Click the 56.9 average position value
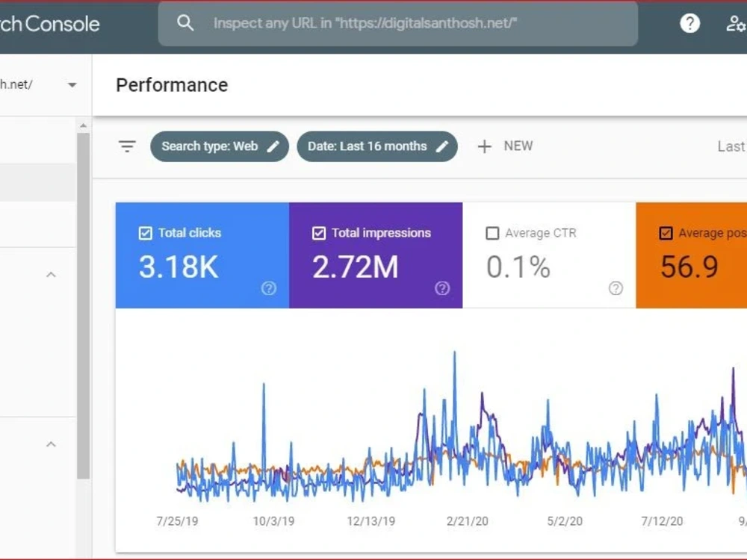The image size is (747, 560). pyautogui.click(x=689, y=267)
